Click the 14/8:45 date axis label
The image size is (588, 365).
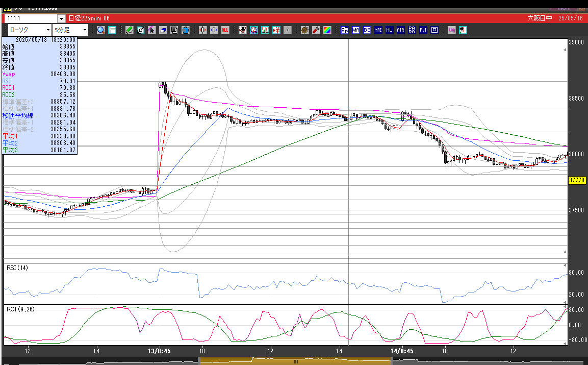point(402,351)
